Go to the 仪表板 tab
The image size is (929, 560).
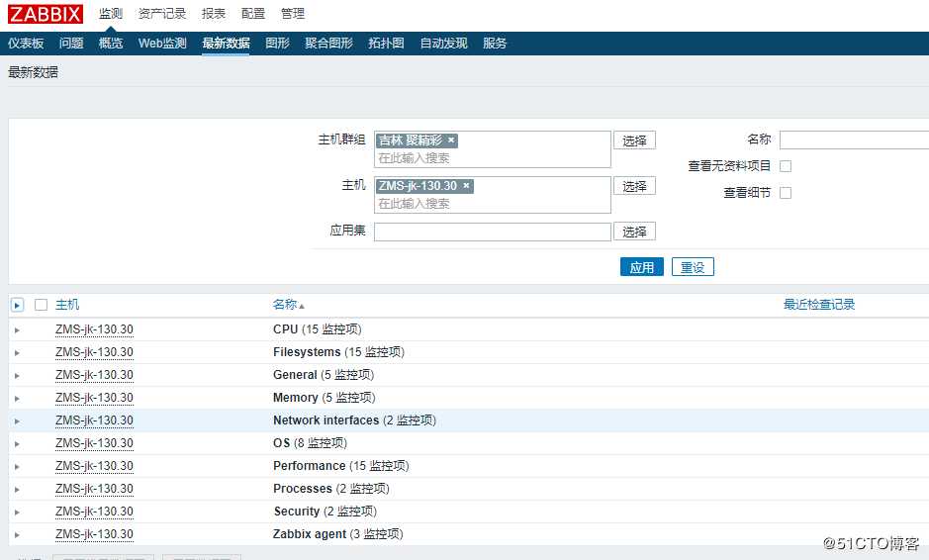[26, 44]
